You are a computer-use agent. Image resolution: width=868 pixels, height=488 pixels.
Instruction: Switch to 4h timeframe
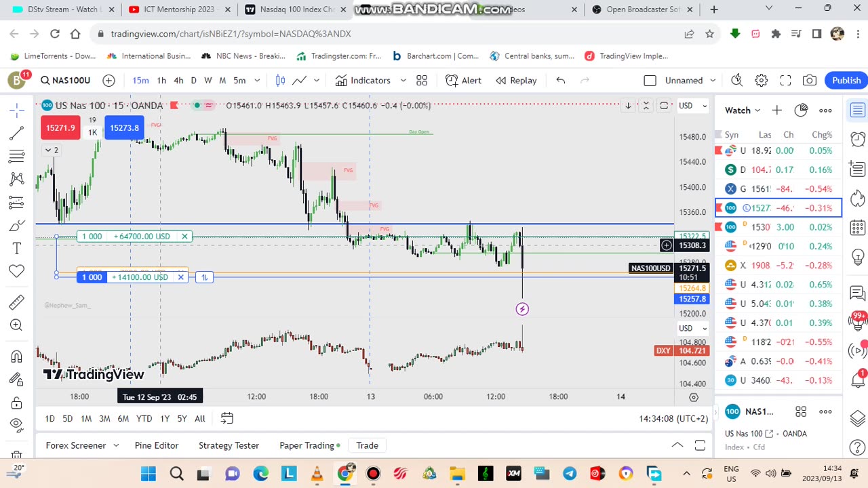178,80
